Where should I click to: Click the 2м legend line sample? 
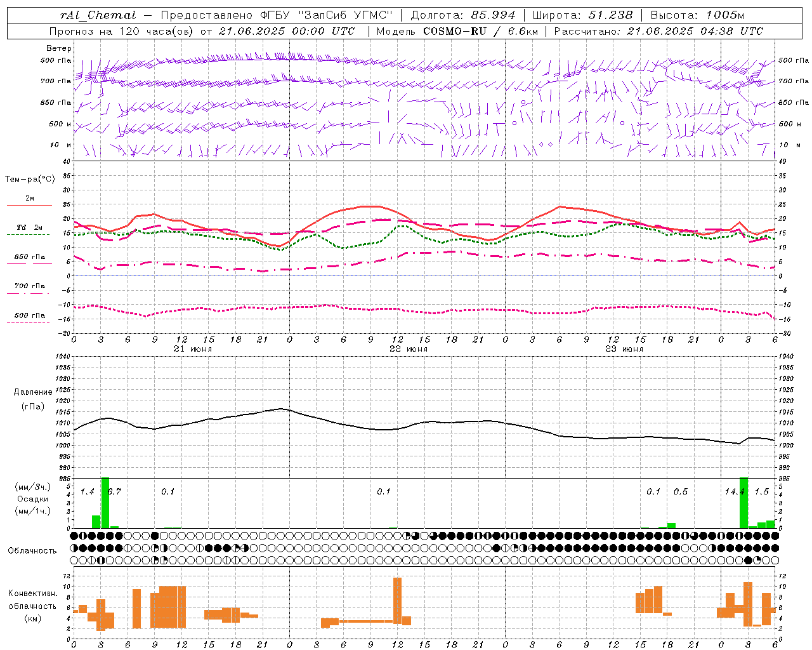coord(29,206)
